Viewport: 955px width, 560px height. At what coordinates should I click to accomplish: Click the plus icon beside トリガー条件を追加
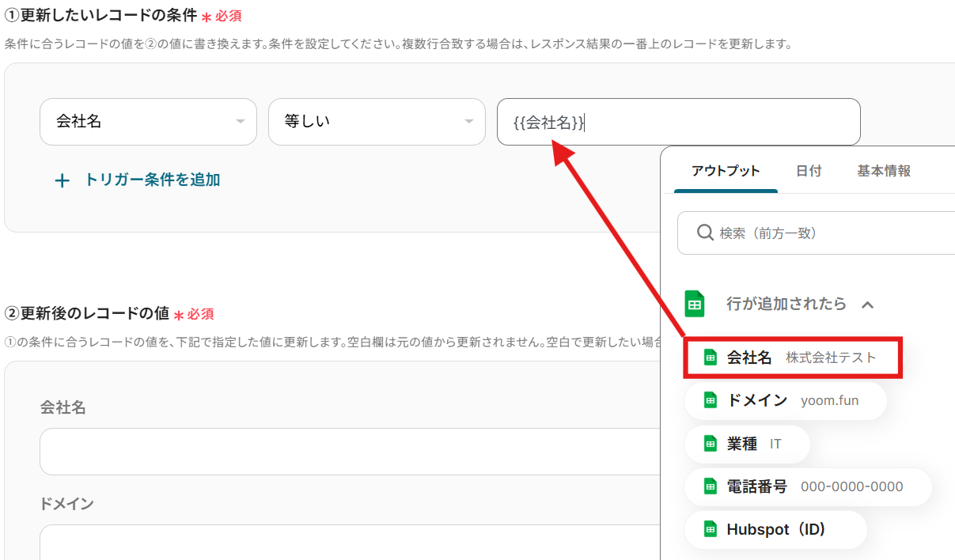pos(63,181)
